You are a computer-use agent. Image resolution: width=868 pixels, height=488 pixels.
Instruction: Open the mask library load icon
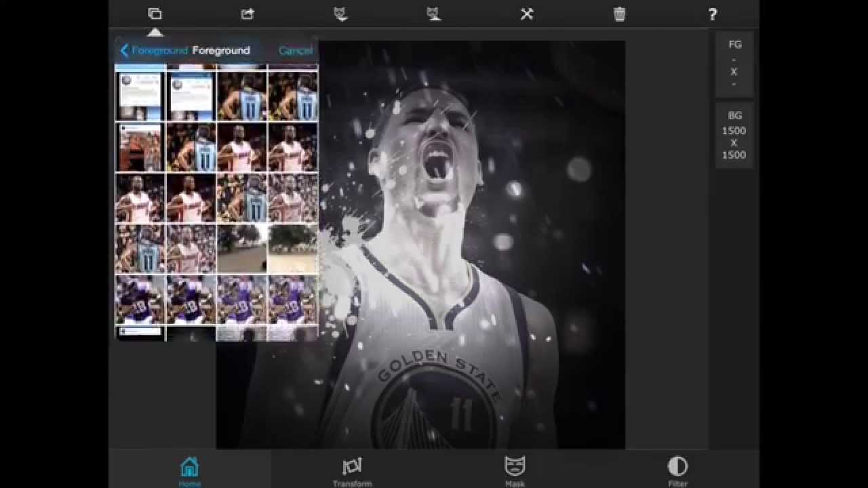pos(340,14)
